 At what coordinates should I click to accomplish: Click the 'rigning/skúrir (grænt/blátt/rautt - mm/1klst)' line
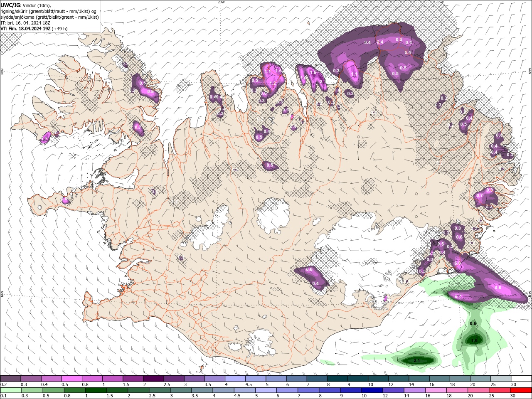coord(49,11)
